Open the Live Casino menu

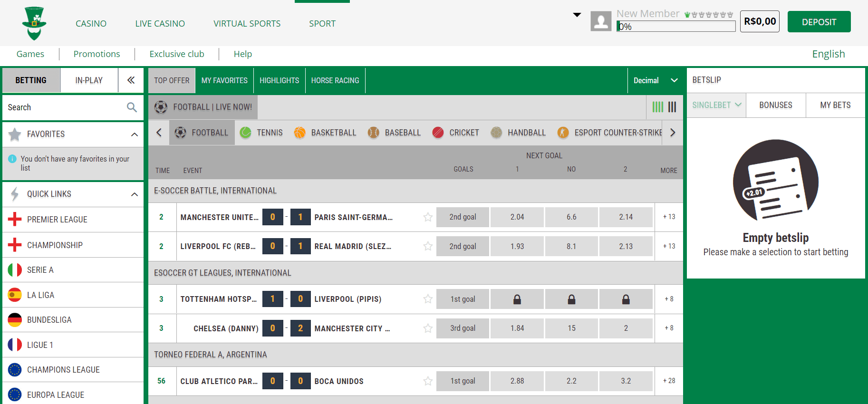click(160, 24)
